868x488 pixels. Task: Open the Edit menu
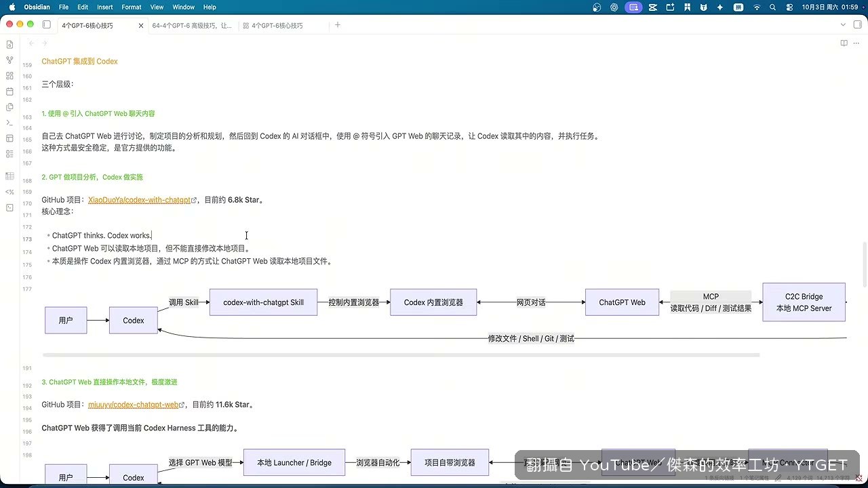(83, 7)
